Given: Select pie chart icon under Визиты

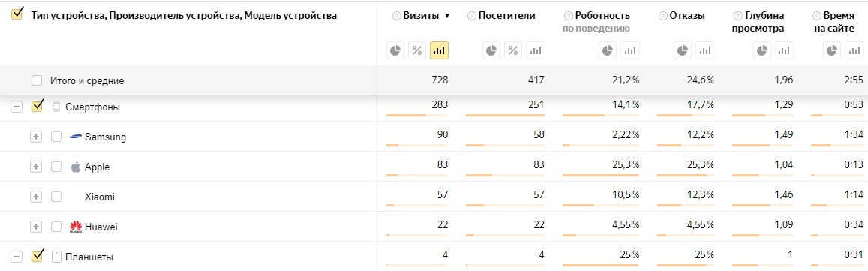Looking at the screenshot, I should pyautogui.click(x=395, y=50).
